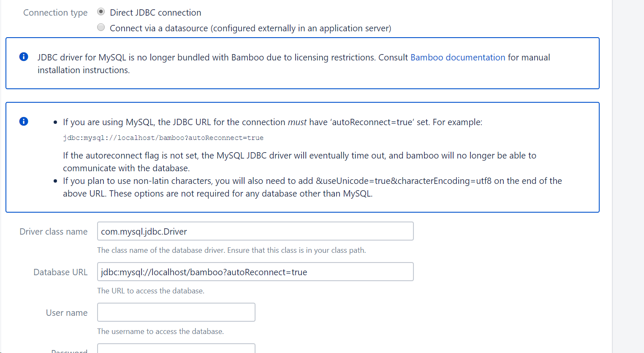Focus the User name text field

176,312
